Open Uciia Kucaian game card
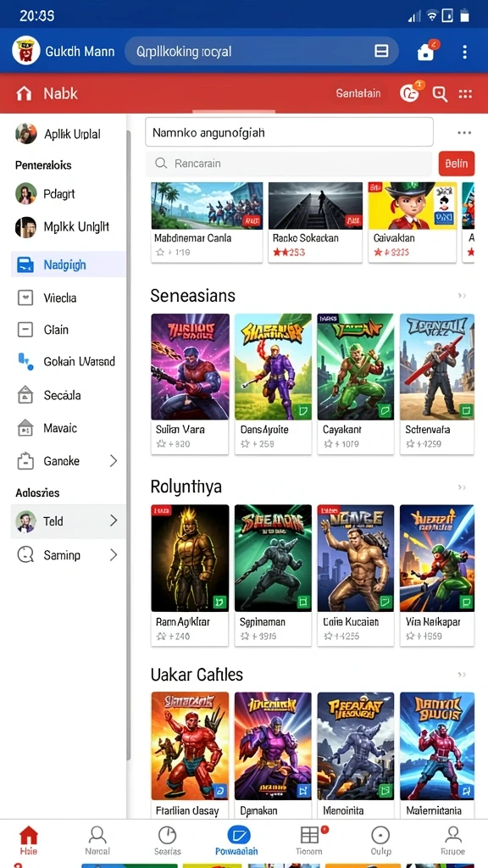488x868 pixels. click(356, 576)
